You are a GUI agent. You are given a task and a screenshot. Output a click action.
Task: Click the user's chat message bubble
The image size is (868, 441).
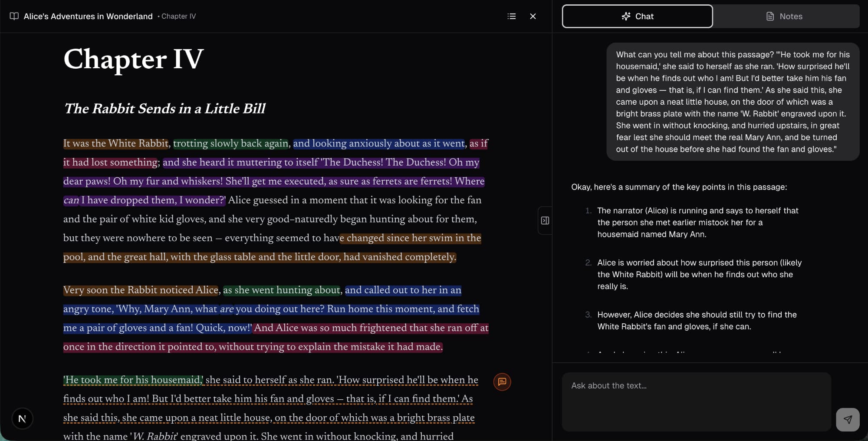tap(733, 102)
